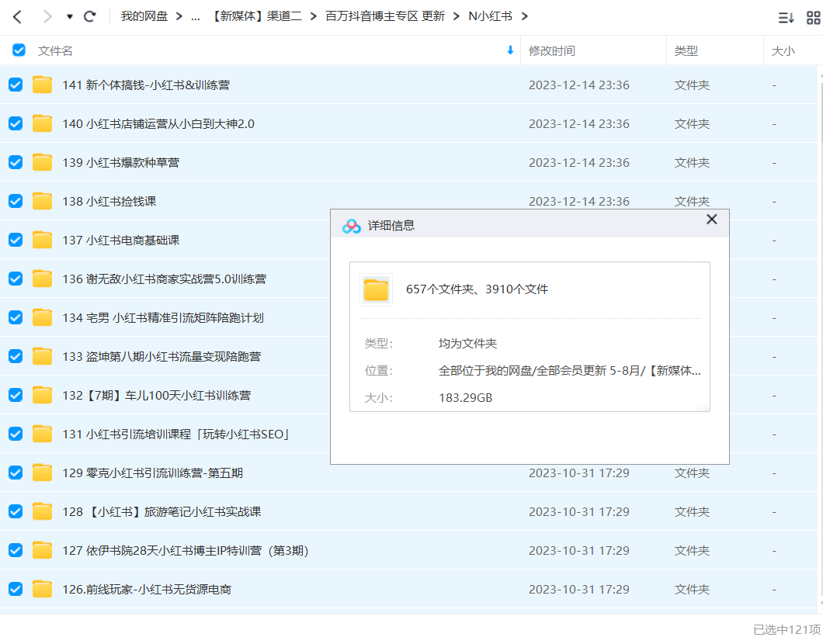
Task: Click the forward navigation arrow
Action: pos(47,16)
